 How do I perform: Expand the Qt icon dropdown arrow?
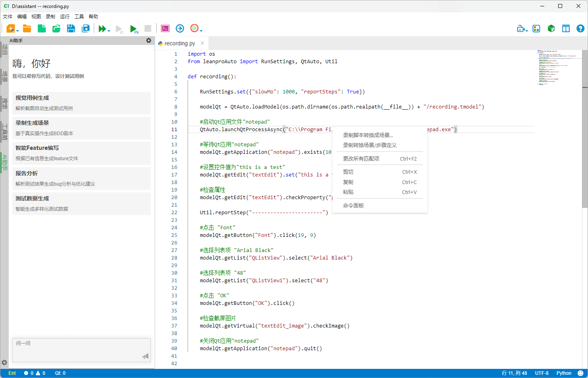pyautogui.click(x=201, y=31)
